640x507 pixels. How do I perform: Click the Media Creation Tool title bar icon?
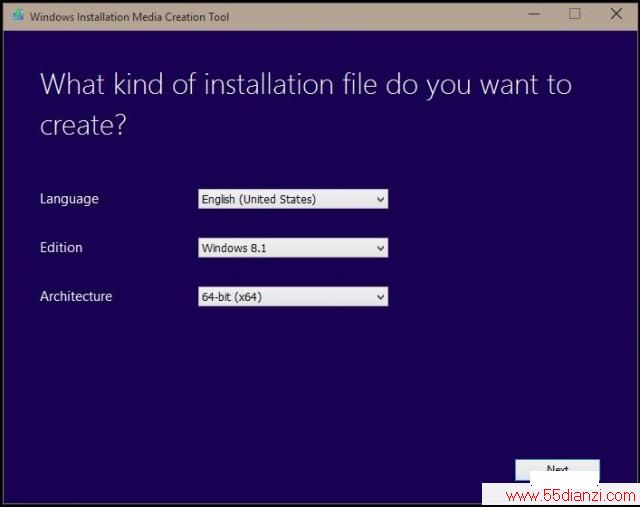[x=18, y=16]
